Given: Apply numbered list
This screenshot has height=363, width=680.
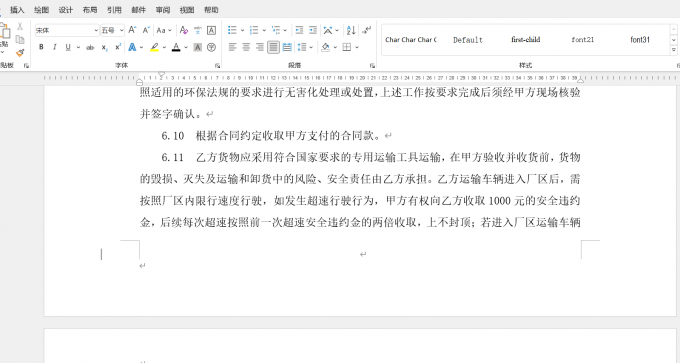Looking at the screenshot, I should pyautogui.click(x=254, y=30).
